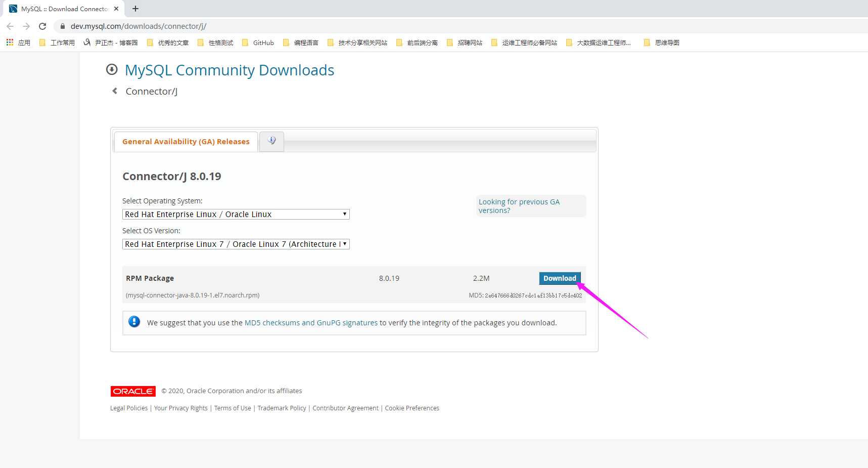Reload the page with refresh icon
Viewport: 868px width, 468px height.
(42, 26)
